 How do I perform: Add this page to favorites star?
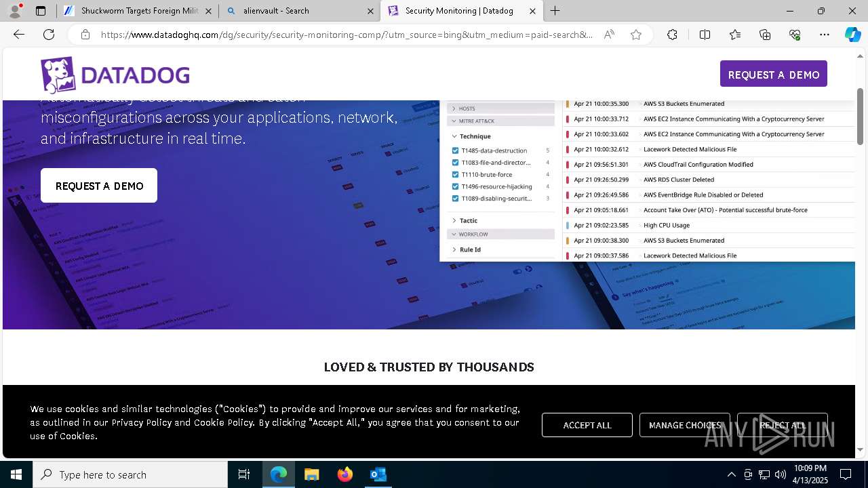[636, 35]
